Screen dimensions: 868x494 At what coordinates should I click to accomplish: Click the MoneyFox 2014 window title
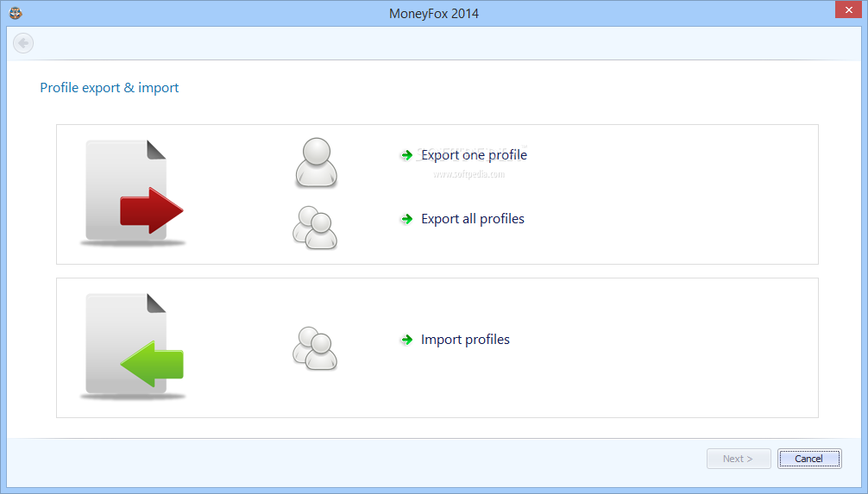pyautogui.click(x=434, y=13)
